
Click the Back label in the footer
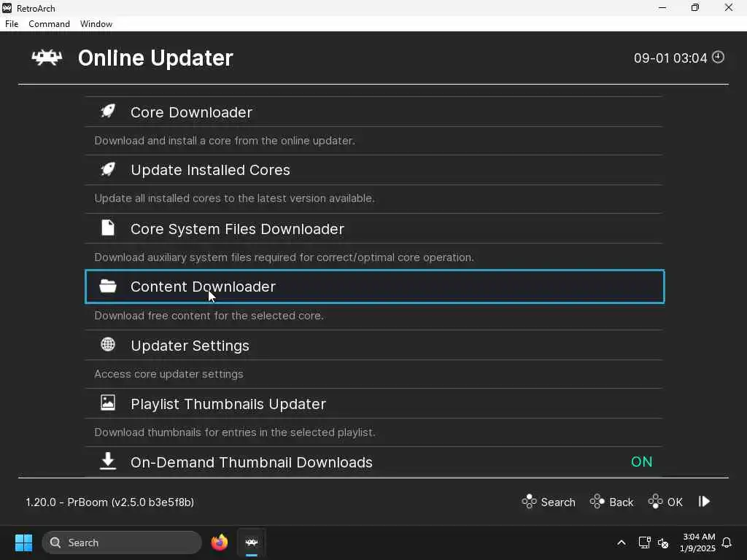pos(622,502)
